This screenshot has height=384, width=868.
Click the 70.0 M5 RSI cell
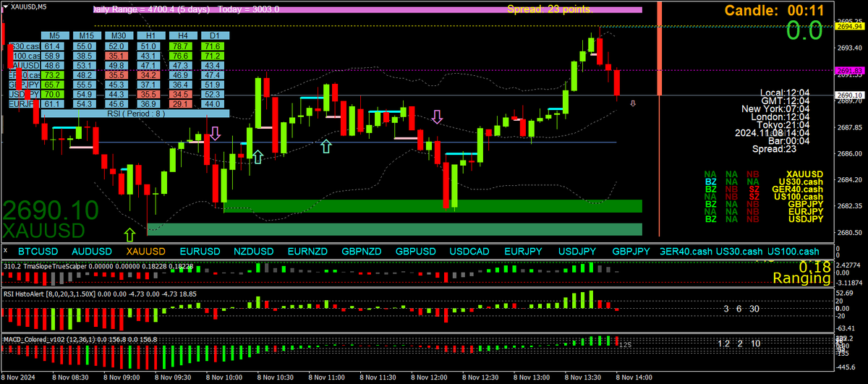click(52, 94)
